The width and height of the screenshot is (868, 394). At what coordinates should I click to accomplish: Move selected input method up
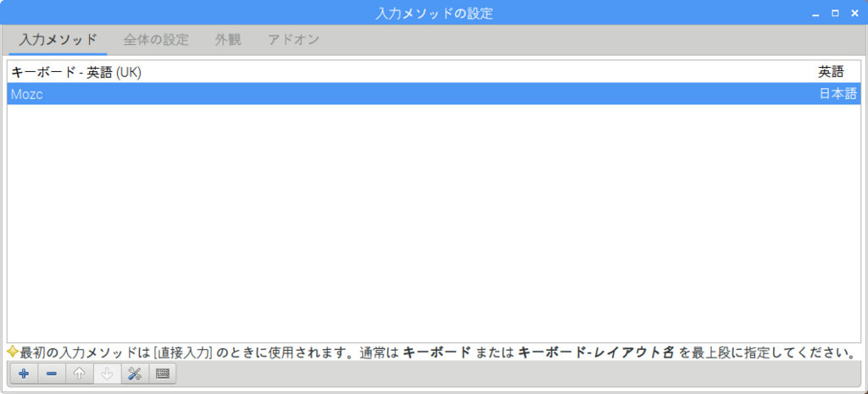click(79, 374)
